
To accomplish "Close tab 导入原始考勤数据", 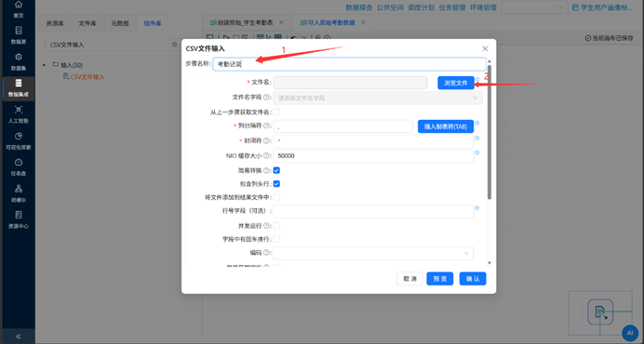I will tap(363, 22).
